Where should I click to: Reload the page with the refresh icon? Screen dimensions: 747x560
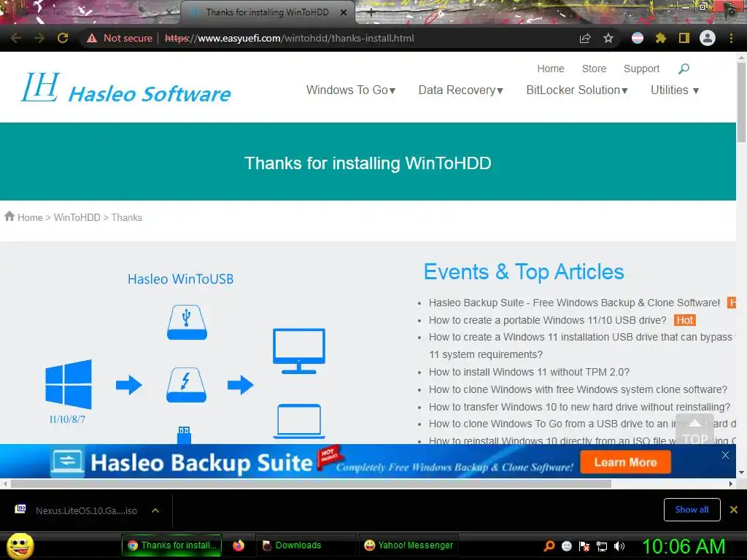click(63, 38)
